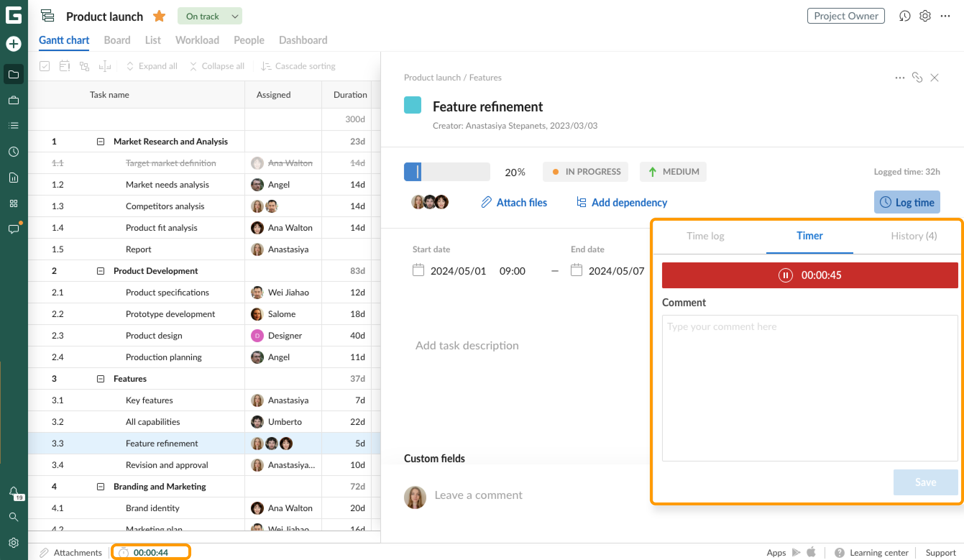Click the Log time button

[906, 202]
